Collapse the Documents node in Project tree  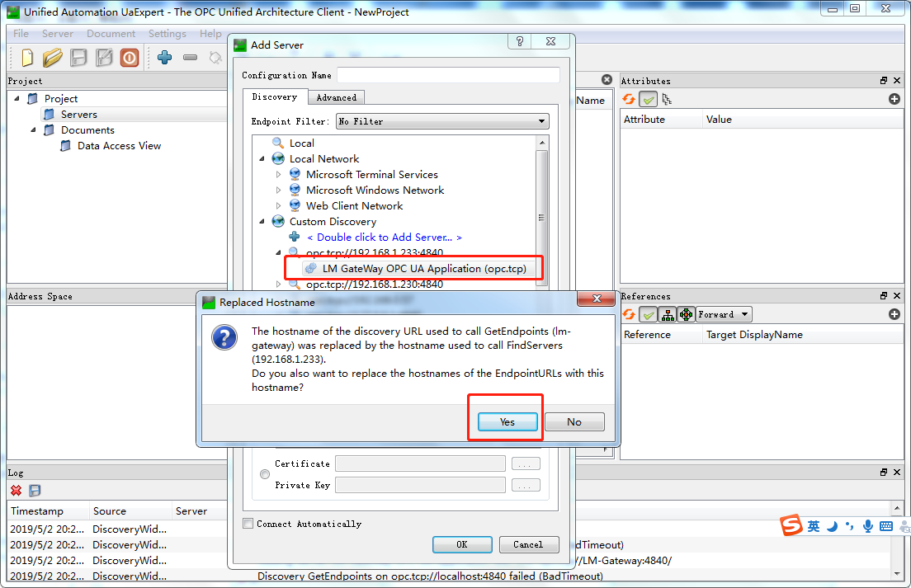coord(33,130)
